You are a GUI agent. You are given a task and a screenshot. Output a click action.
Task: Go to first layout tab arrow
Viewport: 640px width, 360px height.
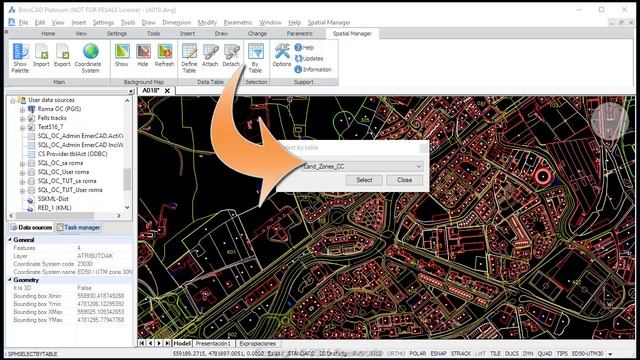(142, 343)
